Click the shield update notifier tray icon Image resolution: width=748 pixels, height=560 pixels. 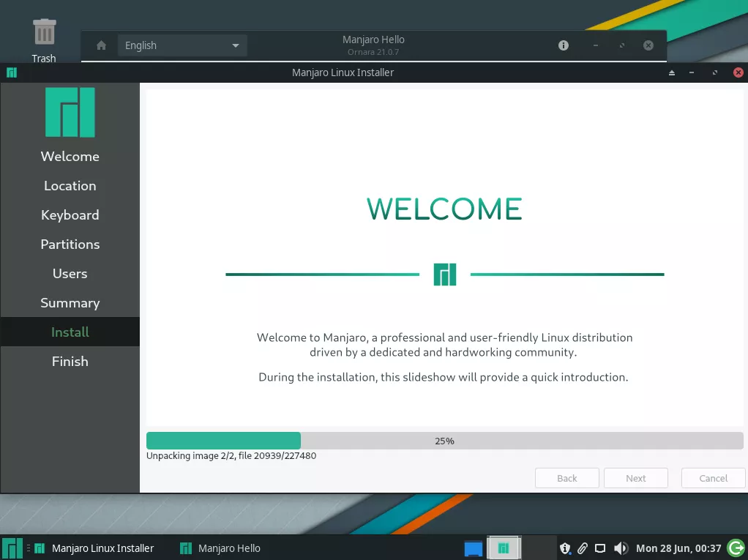(x=565, y=548)
